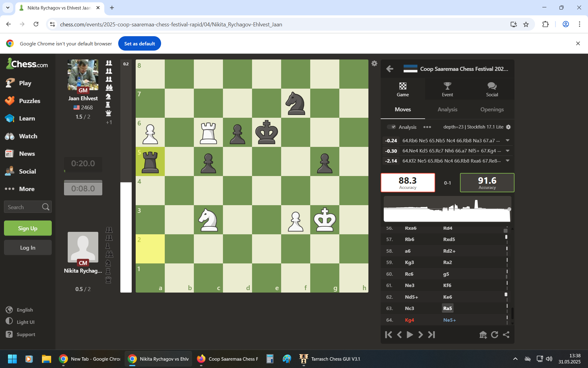Click Jaan Ehlvest's avatar photo
Viewport: 588px width, 368px height.
(83, 75)
